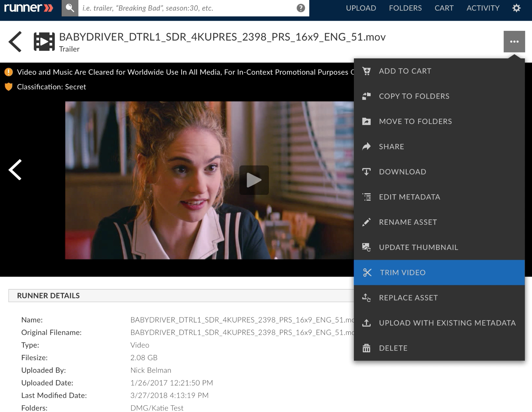The width and height of the screenshot is (532, 412).
Task: Click the Trailer subtitle text
Action: point(69,49)
